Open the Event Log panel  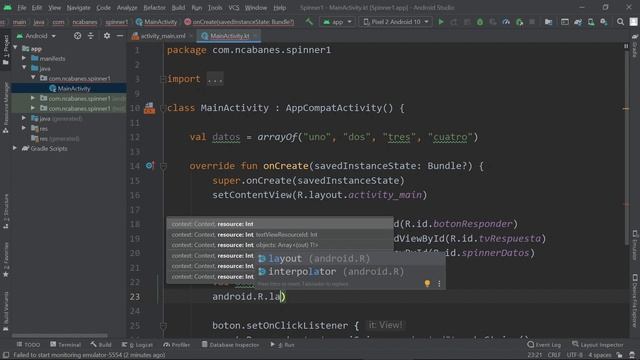544,345
